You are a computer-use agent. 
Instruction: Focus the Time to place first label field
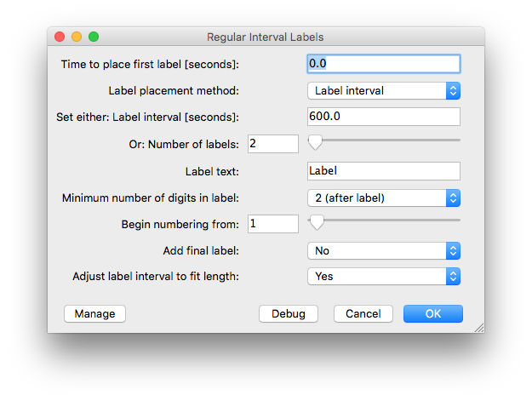click(383, 64)
